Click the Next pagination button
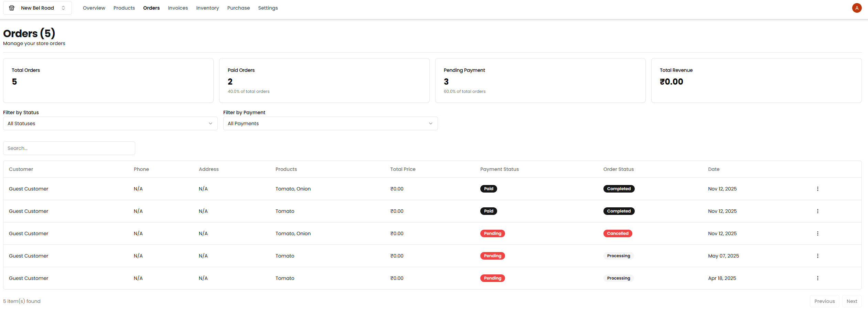The image size is (868, 327). click(852, 301)
